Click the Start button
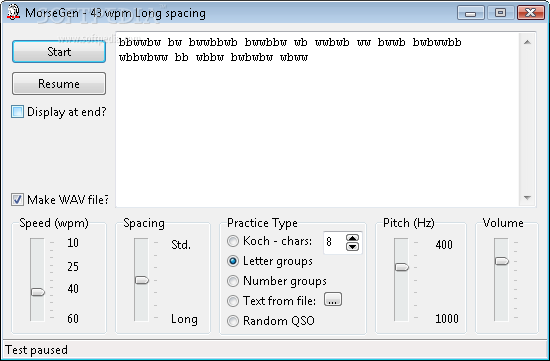The width and height of the screenshot is (550, 361). pyautogui.click(x=59, y=52)
